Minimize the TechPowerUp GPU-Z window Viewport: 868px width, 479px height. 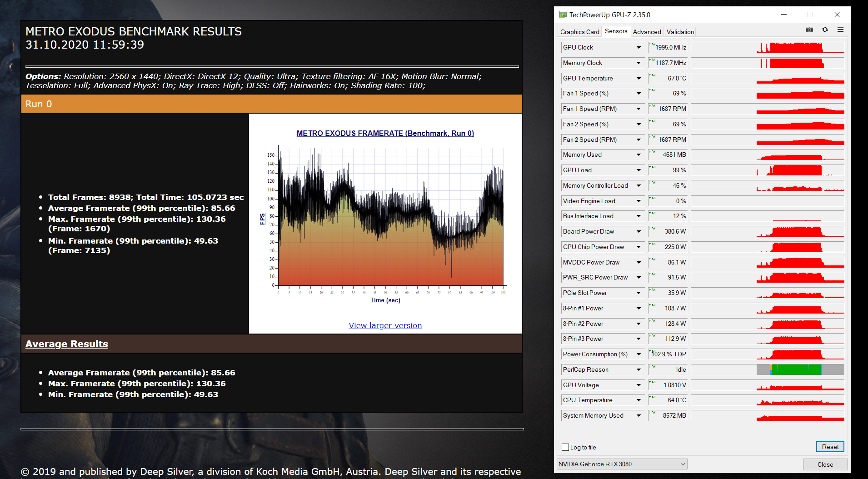[784, 15]
